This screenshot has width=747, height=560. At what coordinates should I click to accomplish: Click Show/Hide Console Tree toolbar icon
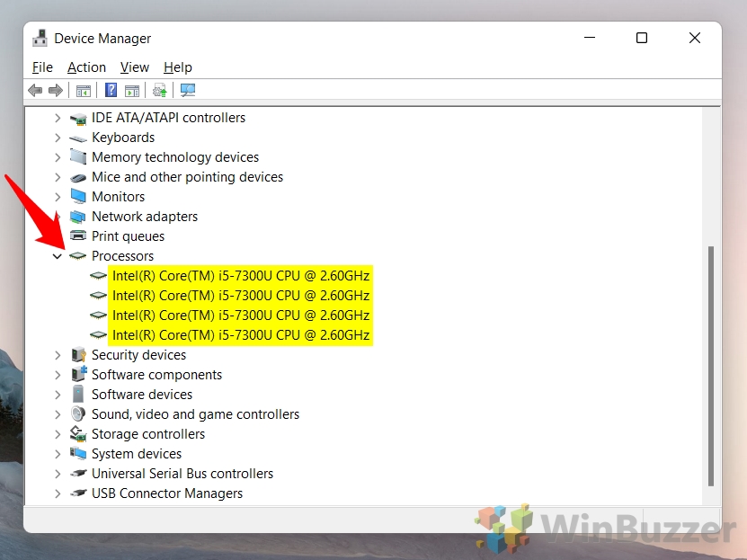point(84,90)
